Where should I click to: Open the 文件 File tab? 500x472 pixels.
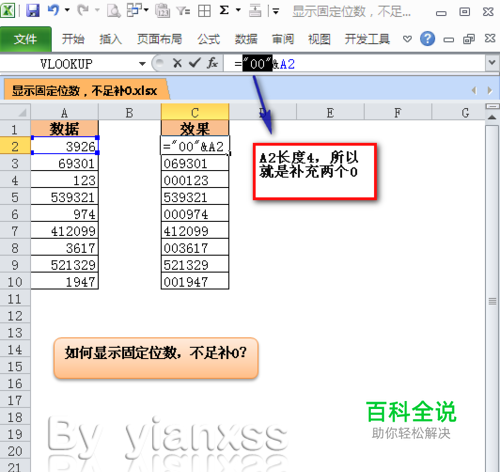coord(26,39)
